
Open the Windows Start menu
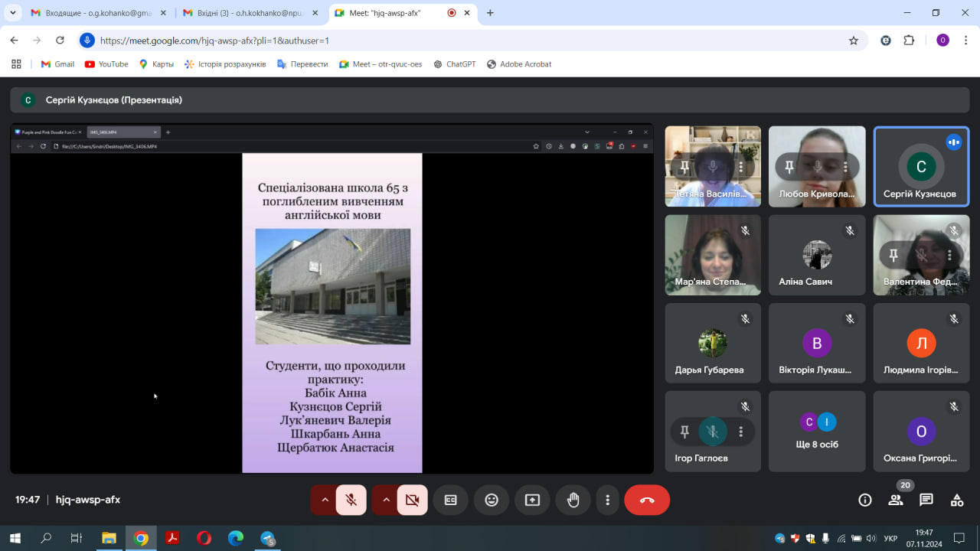click(x=15, y=538)
